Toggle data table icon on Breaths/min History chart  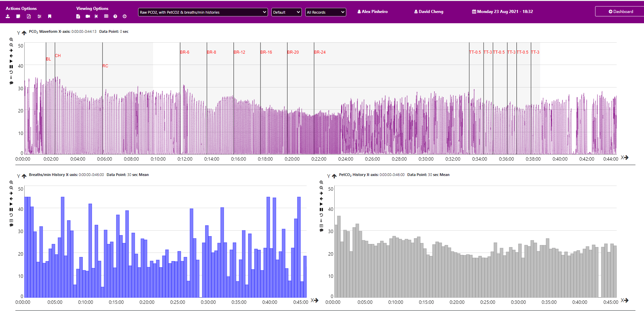pos(11,220)
